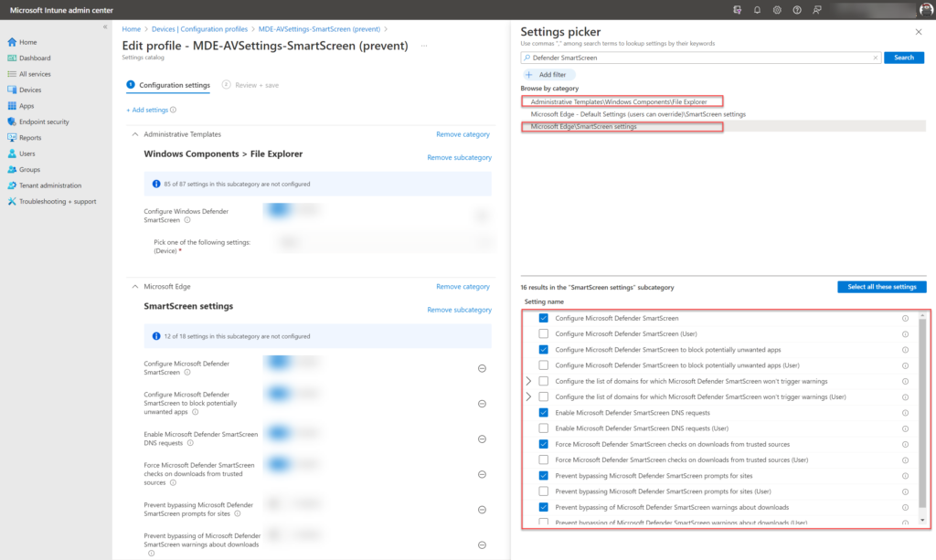Uncheck Force SmartScreen checks on downloads from trusted sources
This screenshot has width=936, height=560.
pos(543,444)
